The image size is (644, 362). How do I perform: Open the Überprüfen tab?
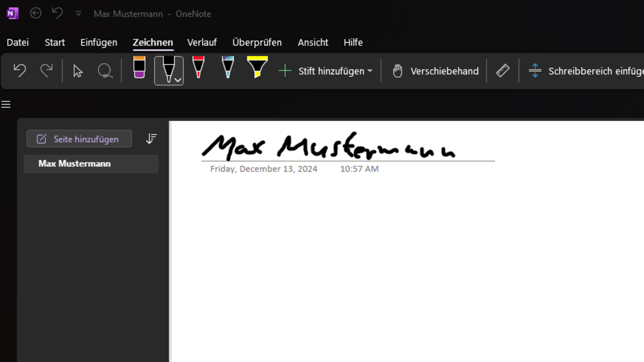click(257, 42)
